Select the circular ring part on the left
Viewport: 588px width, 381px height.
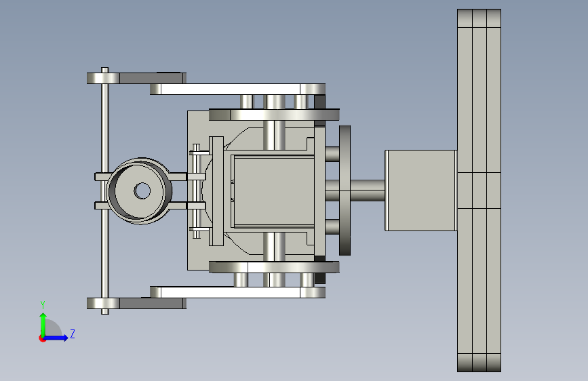140,190
